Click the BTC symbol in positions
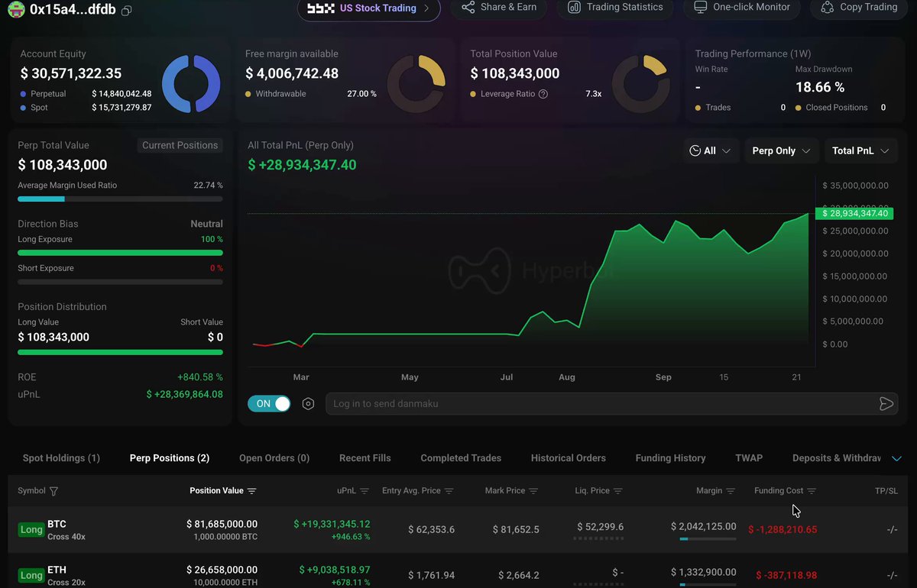 (x=57, y=525)
